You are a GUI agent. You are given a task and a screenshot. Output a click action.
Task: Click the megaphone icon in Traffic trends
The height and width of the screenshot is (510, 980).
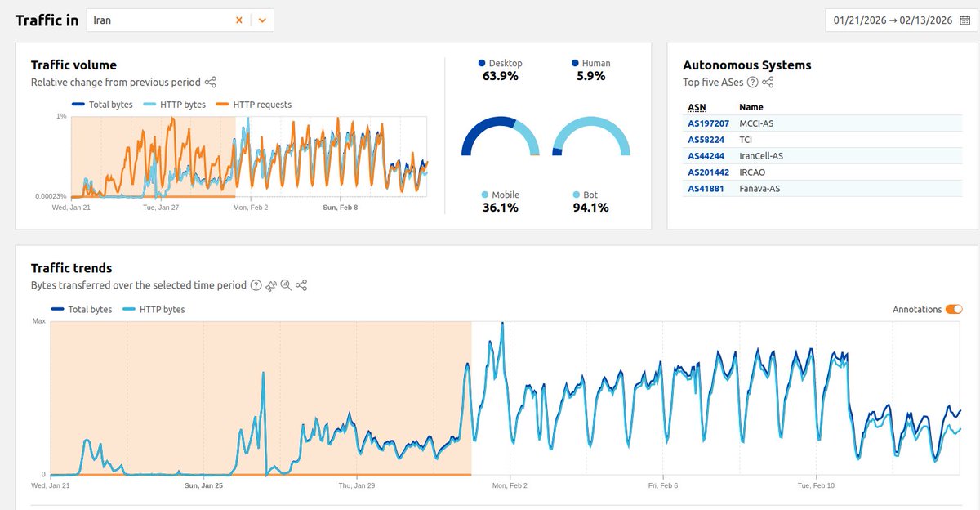[x=271, y=285]
